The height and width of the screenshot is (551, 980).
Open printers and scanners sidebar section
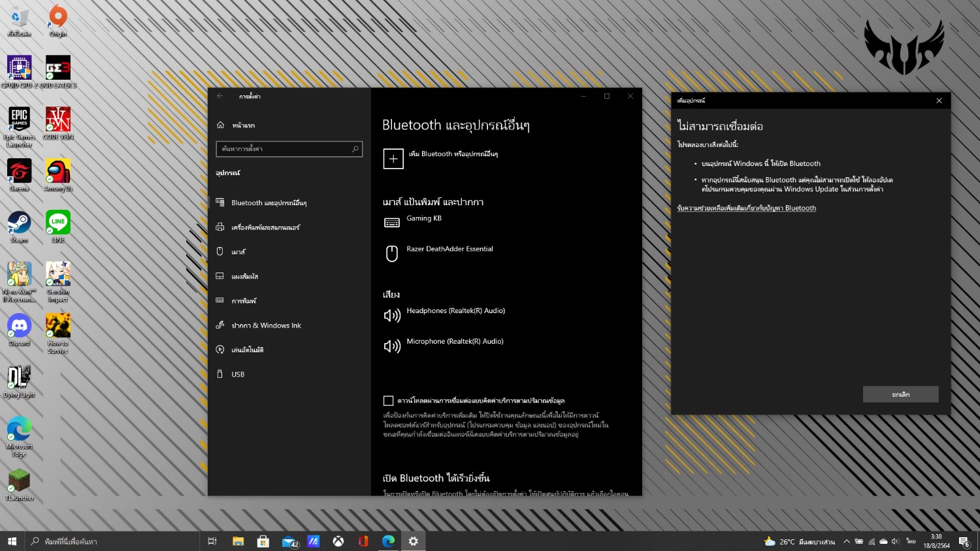pos(289,227)
